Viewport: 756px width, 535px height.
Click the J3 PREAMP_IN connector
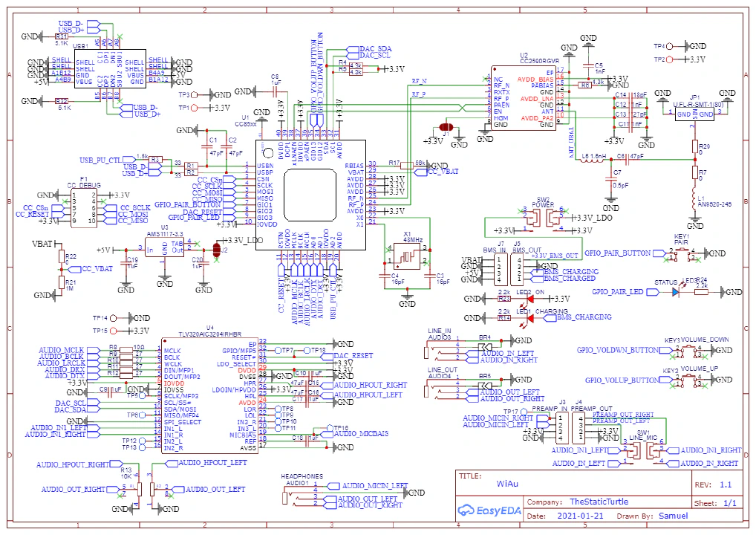[x=561, y=428]
